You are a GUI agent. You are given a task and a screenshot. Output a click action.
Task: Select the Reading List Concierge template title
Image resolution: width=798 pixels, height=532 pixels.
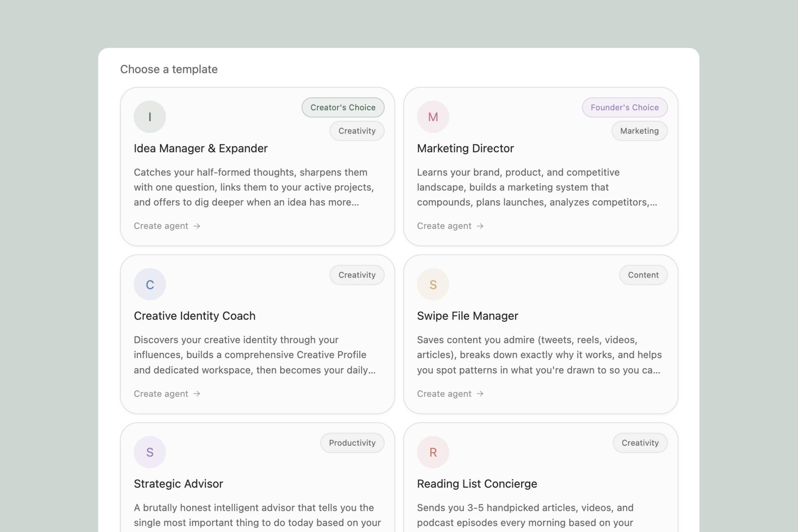[477, 483]
